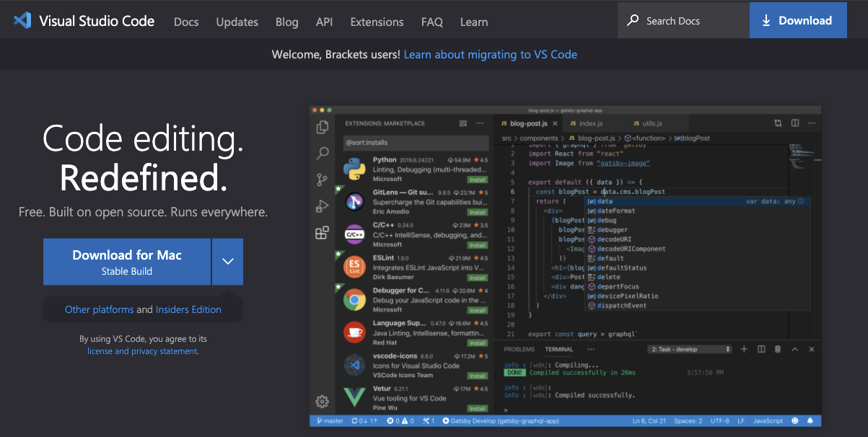Install the ESLint extension

pos(478,278)
